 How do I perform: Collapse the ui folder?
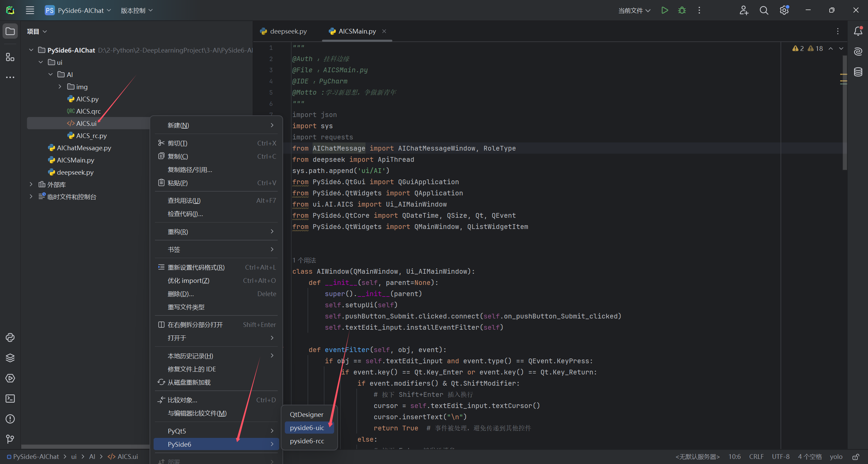[41, 62]
